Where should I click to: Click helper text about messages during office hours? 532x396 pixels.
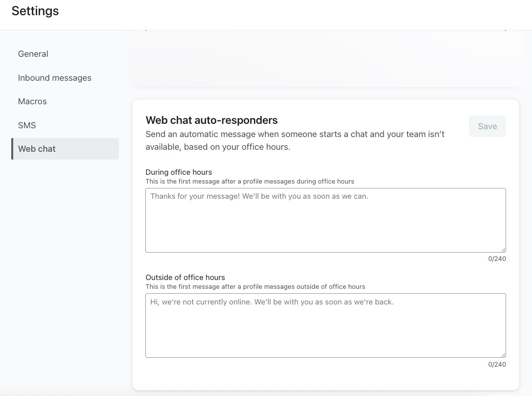tap(250, 182)
